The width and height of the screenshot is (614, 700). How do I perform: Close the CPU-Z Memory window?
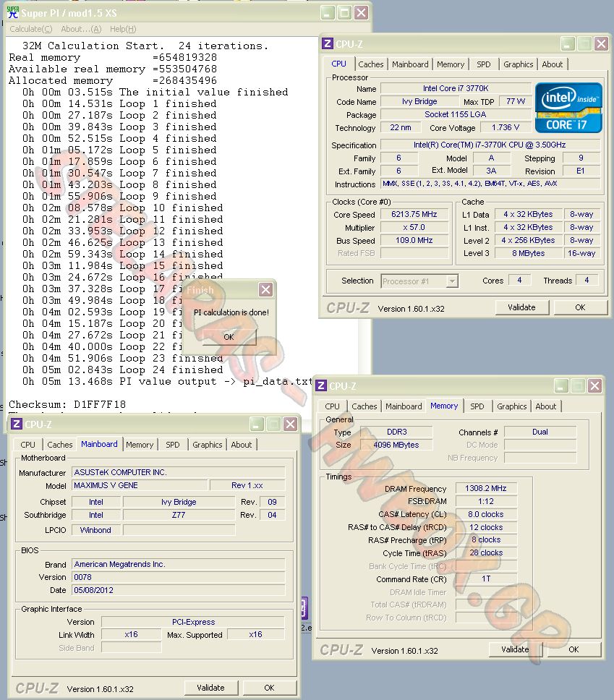(594, 385)
